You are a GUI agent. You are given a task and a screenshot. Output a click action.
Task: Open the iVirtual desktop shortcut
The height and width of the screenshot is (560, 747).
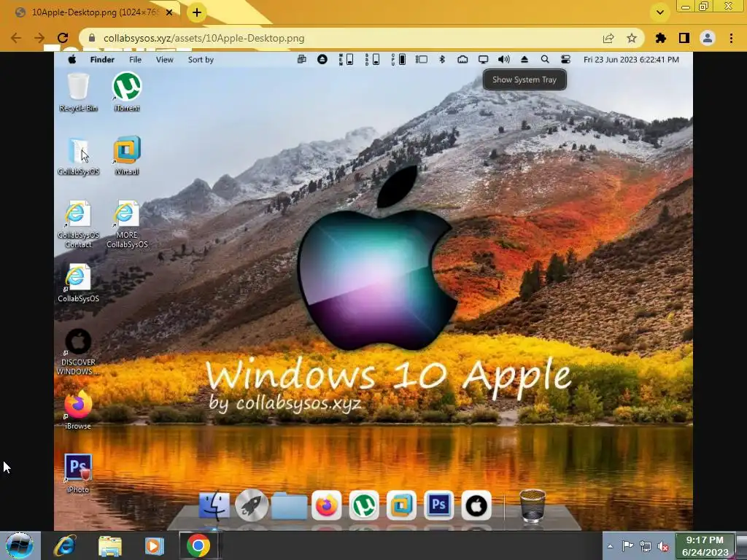pos(127,156)
